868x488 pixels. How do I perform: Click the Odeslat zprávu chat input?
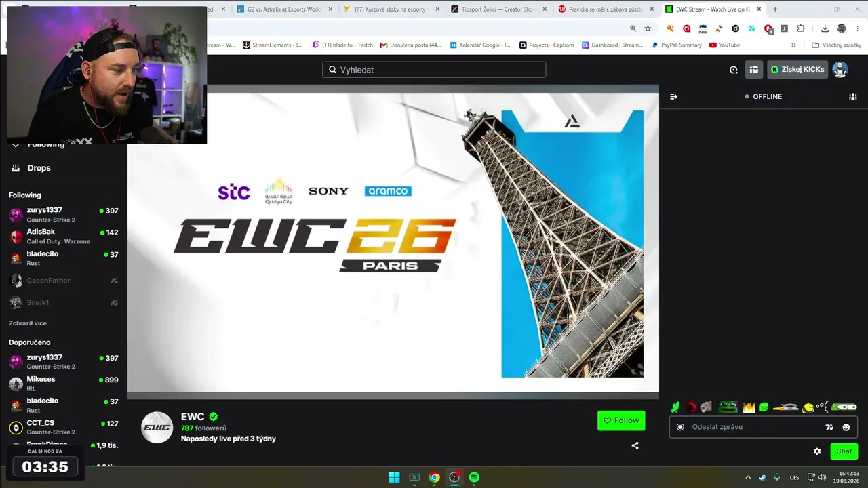[x=753, y=427]
